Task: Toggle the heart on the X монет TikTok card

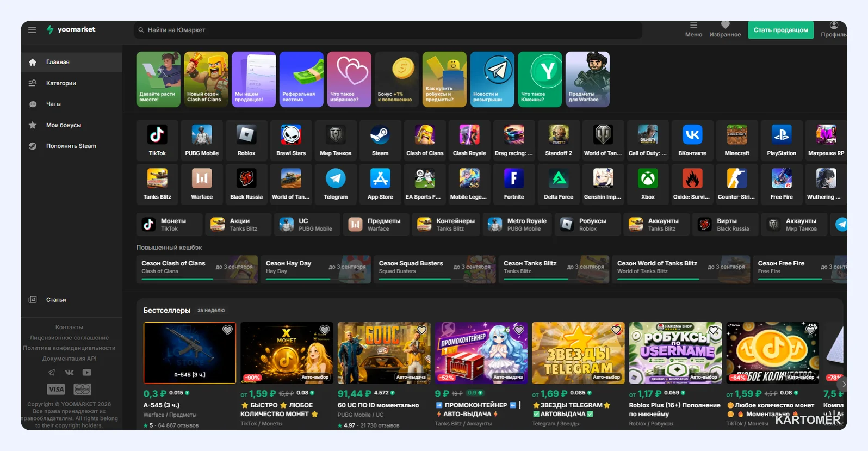Action: (325, 330)
